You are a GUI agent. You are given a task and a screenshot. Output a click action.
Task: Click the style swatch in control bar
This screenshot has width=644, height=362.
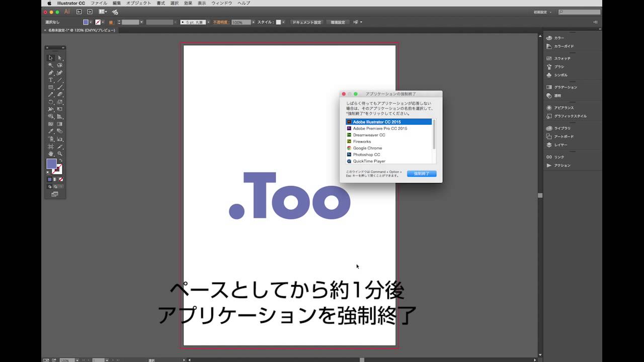point(278,22)
